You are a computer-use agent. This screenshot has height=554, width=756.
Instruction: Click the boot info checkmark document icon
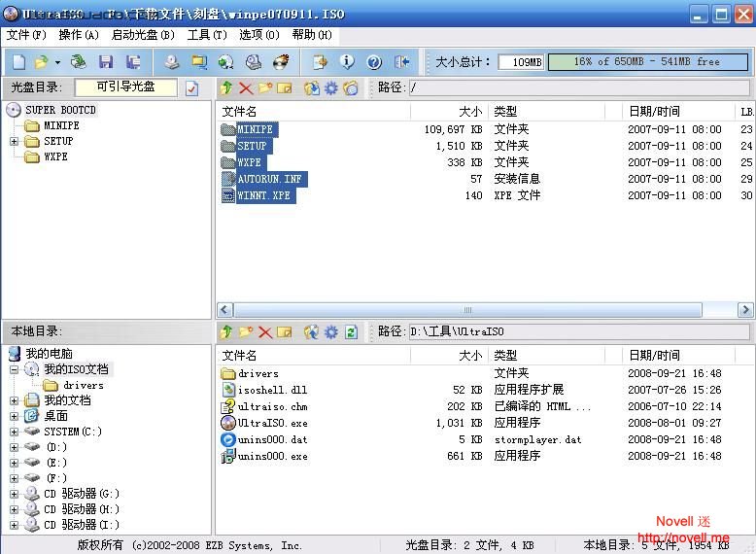click(x=191, y=88)
